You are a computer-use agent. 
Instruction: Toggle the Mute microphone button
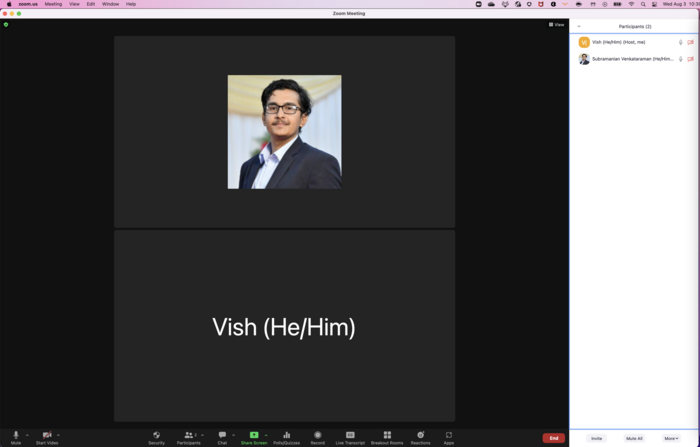[15, 436]
